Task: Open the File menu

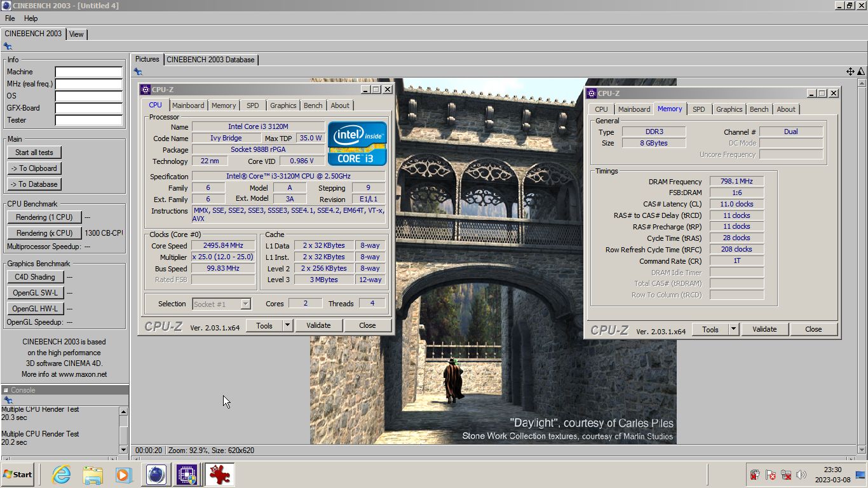Action: (x=10, y=18)
